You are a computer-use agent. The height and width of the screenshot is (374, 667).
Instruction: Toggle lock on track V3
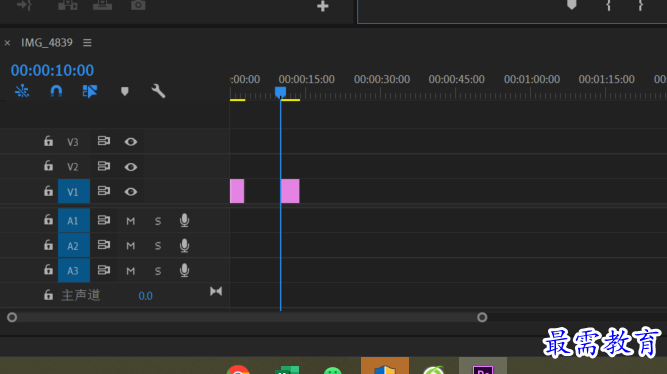click(48, 141)
